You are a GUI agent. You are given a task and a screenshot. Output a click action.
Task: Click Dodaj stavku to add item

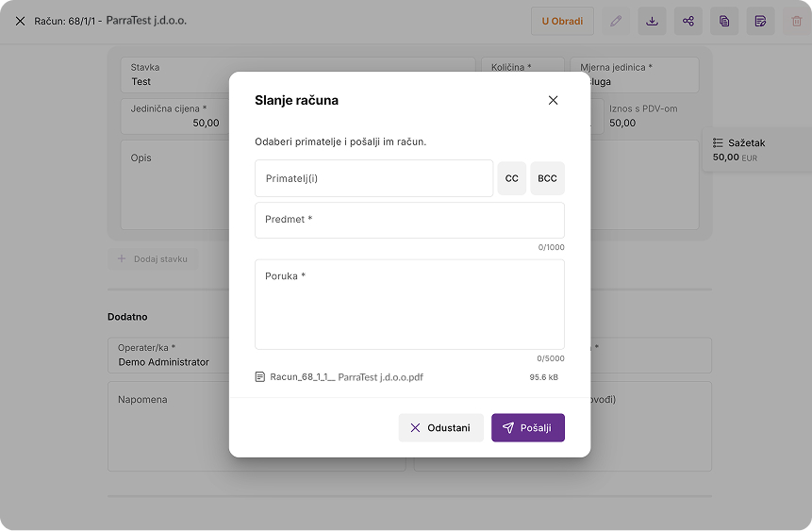click(152, 258)
